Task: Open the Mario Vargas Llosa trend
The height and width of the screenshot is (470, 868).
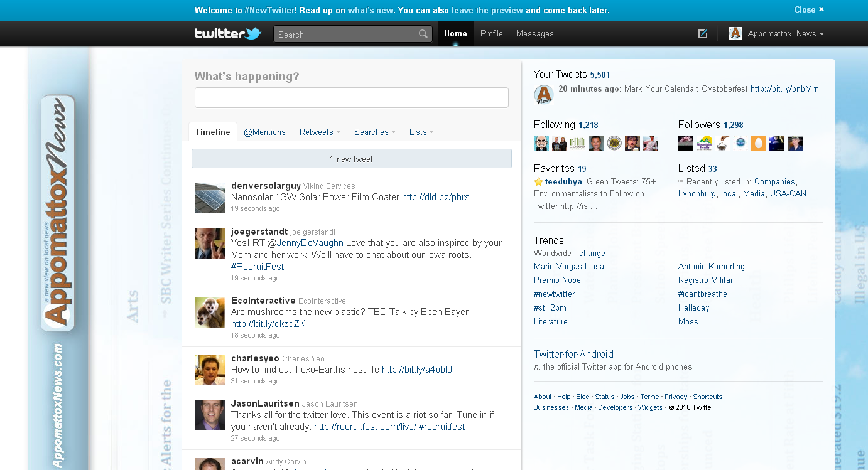Action: [x=569, y=267]
